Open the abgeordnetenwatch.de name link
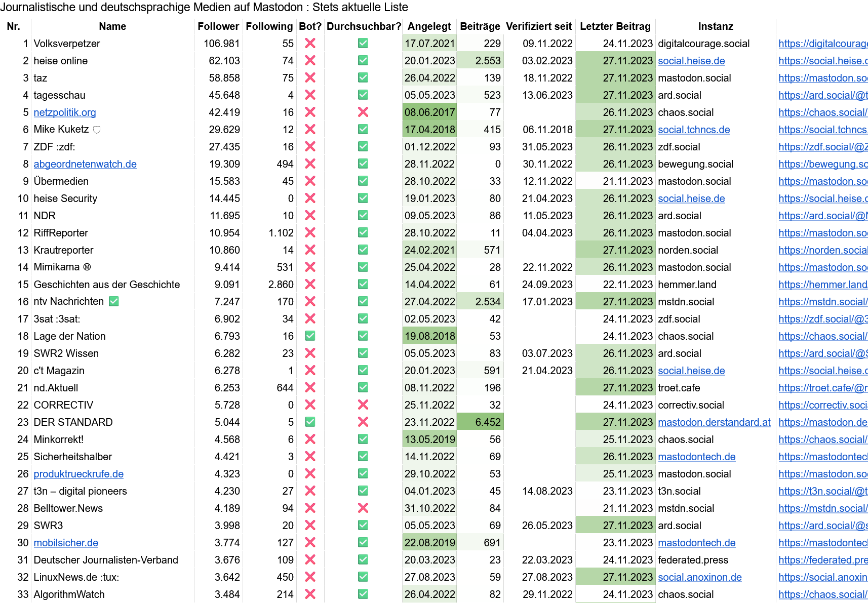The height and width of the screenshot is (603, 868). point(85,164)
